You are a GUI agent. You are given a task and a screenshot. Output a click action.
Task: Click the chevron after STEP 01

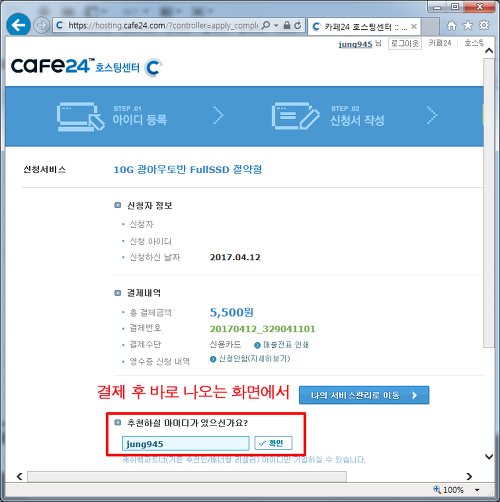coord(218,115)
